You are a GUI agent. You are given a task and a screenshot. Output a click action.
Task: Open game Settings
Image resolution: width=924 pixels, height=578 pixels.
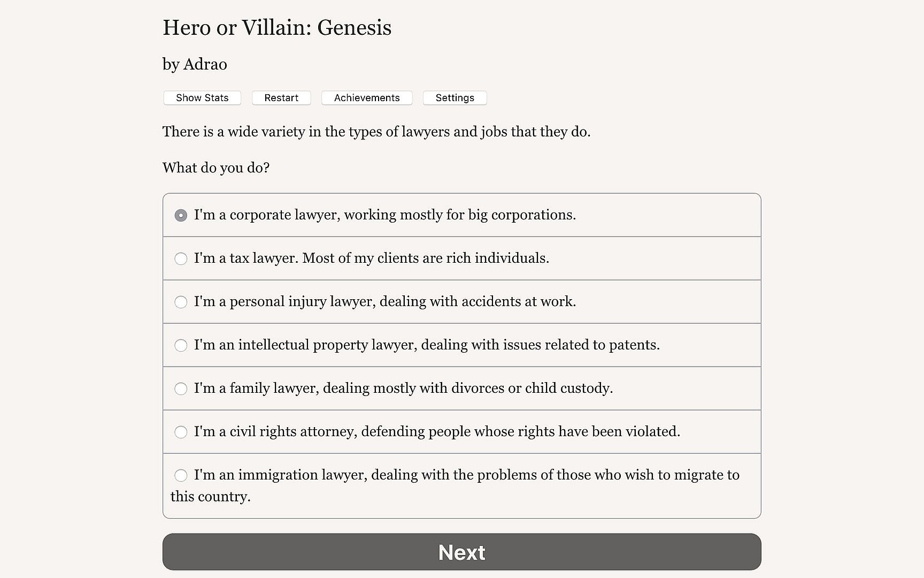[x=455, y=98]
